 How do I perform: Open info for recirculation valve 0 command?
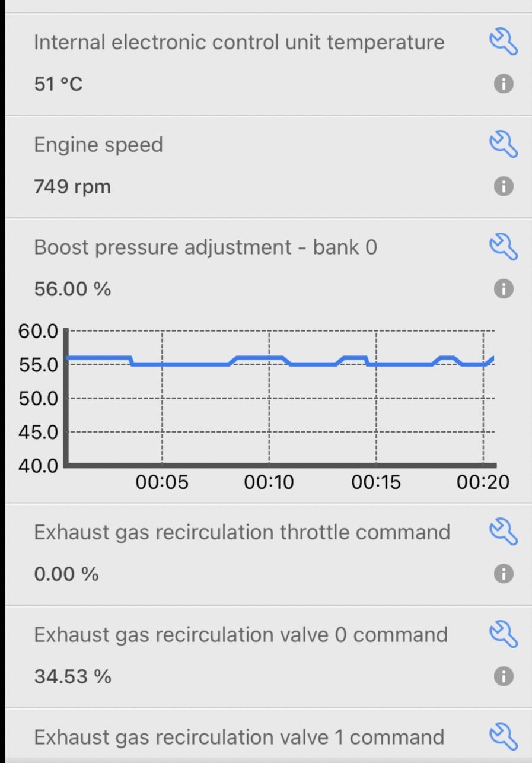(504, 676)
